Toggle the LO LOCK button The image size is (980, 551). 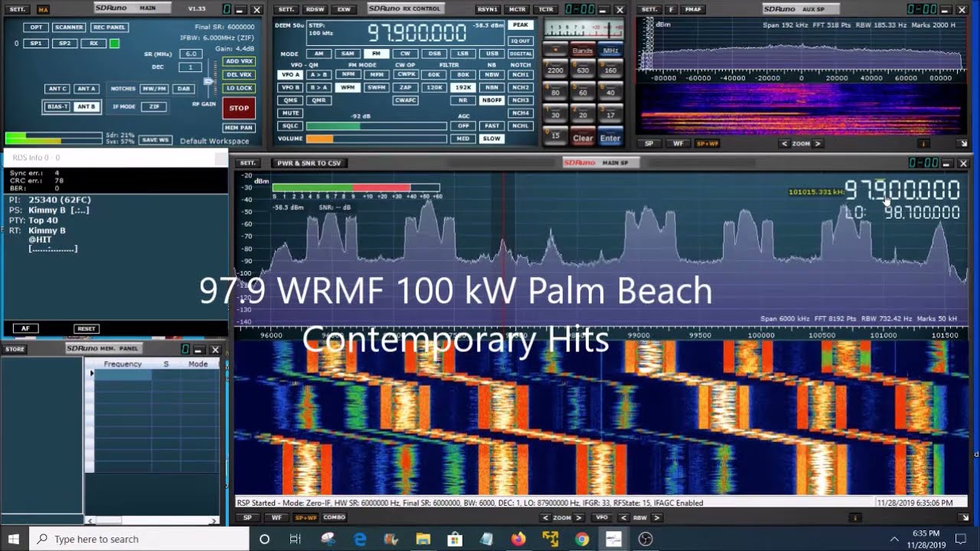tap(239, 88)
